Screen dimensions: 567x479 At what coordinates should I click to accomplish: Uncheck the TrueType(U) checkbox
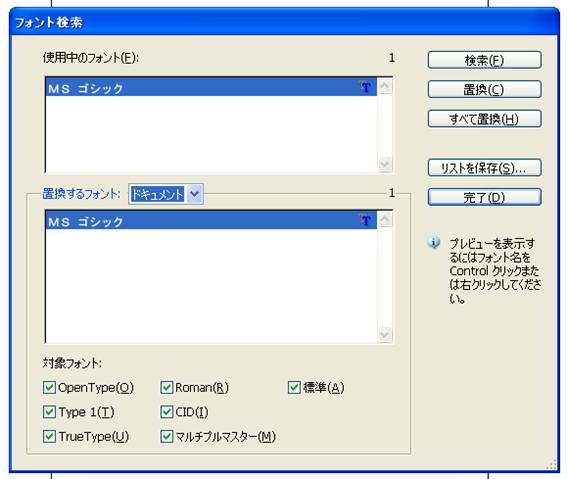[x=49, y=436]
